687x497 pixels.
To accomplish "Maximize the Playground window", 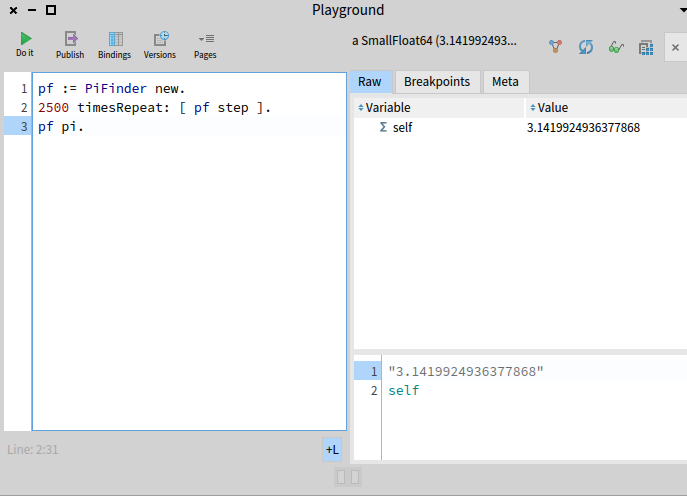I will point(51,10).
